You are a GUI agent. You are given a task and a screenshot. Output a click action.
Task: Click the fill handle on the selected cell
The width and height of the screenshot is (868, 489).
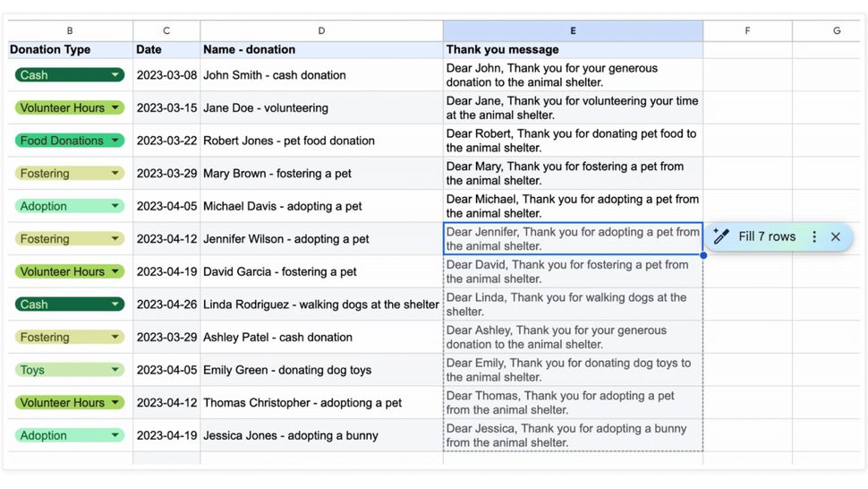[x=703, y=255]
